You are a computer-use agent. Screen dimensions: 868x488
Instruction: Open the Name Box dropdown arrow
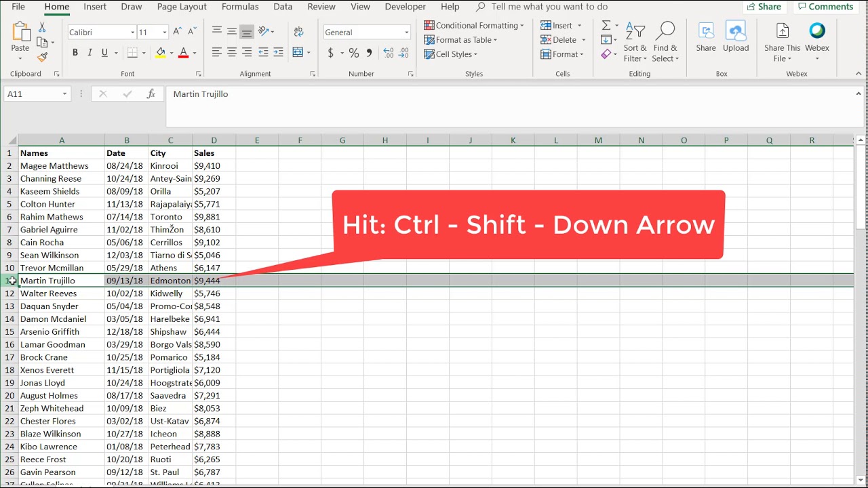tap(64, 94)
